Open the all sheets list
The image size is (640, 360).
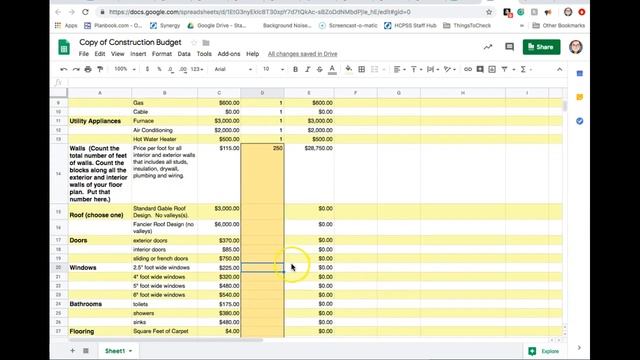(x=86, y=351)
